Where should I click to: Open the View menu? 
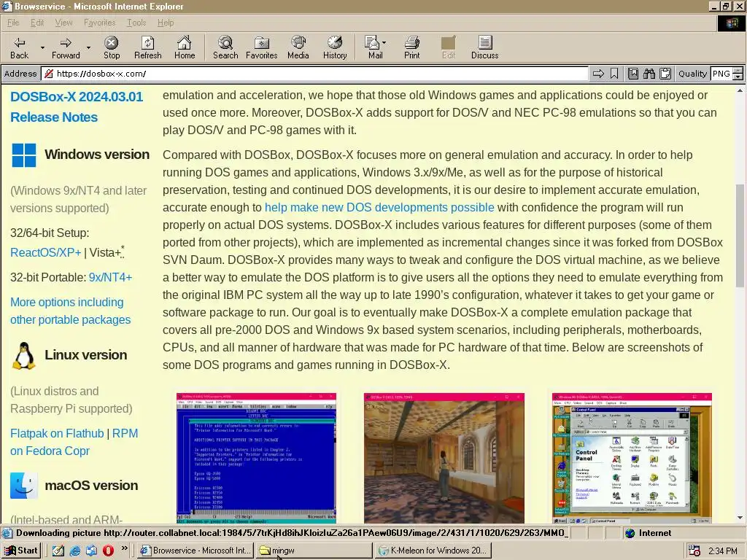(x=63, y=23)
